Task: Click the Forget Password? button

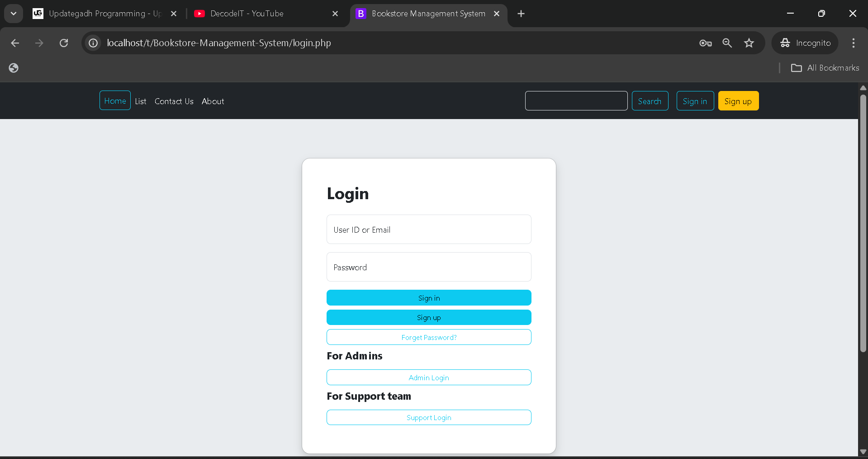Action: [429, 337]
